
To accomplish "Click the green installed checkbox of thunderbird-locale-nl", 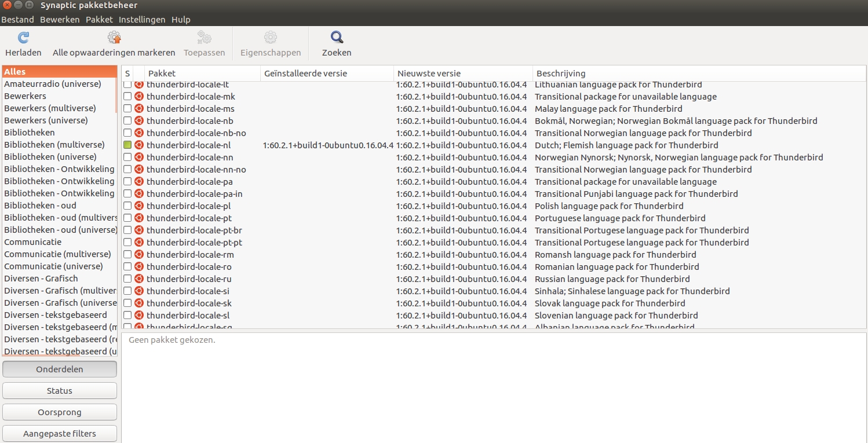I will click(127, 145).
